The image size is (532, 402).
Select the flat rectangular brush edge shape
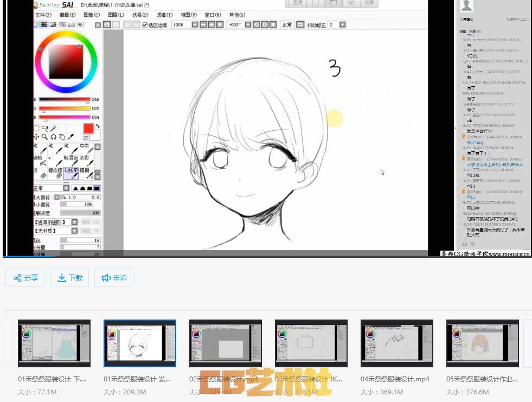click(97, 188)
